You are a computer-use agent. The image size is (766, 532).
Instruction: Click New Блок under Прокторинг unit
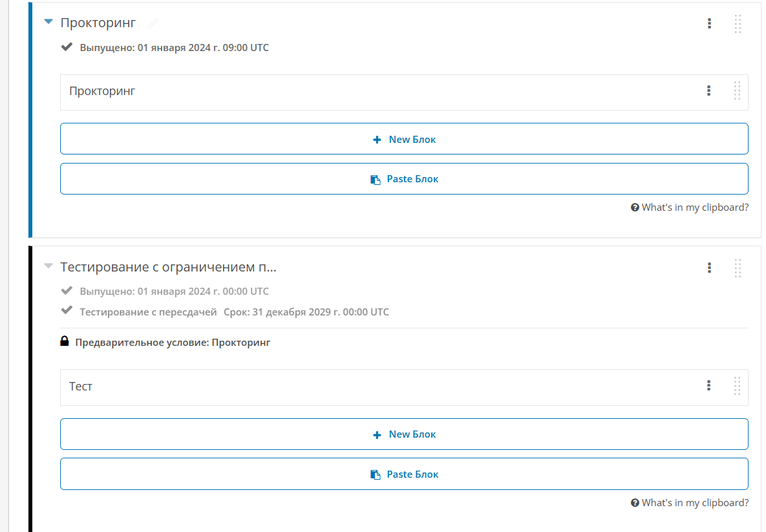404,139
